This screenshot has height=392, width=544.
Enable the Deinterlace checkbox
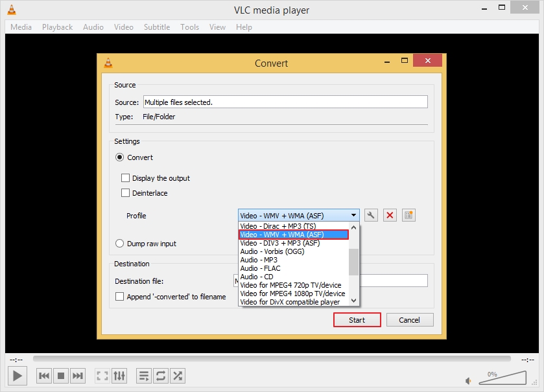click(x=125, y=192)
